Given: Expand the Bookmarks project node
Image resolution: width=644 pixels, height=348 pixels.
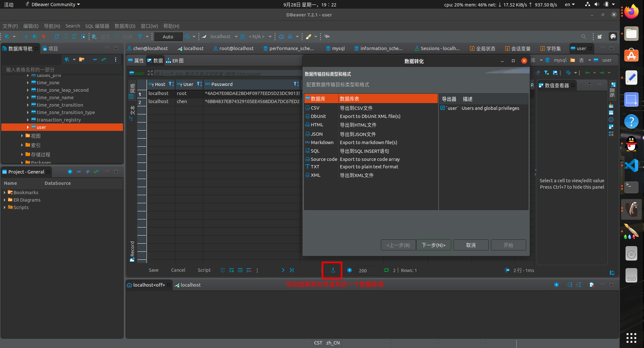Looking at the screenshot, I should click(x=5, y=192).
